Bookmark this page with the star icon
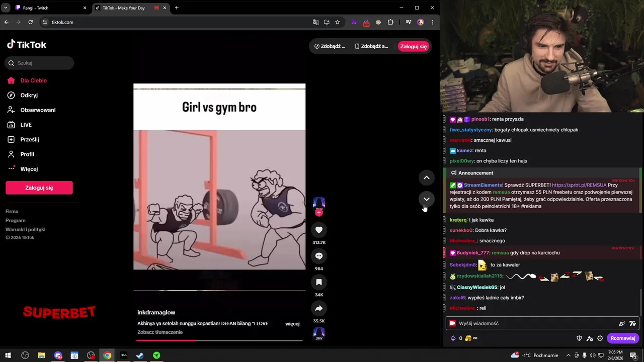The image size is (644, 362). point(337,22)
